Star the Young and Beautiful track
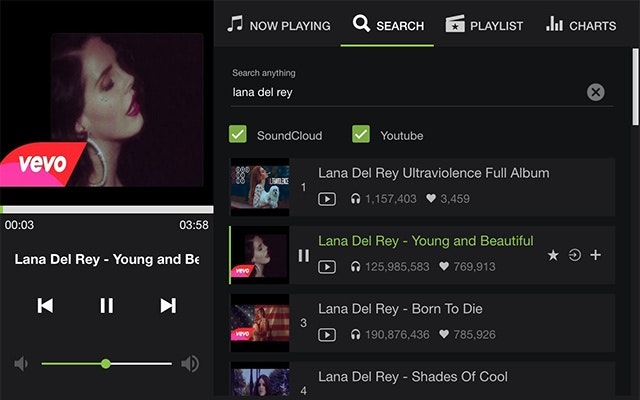Screen dimensions: 640x400 (553, 255)
